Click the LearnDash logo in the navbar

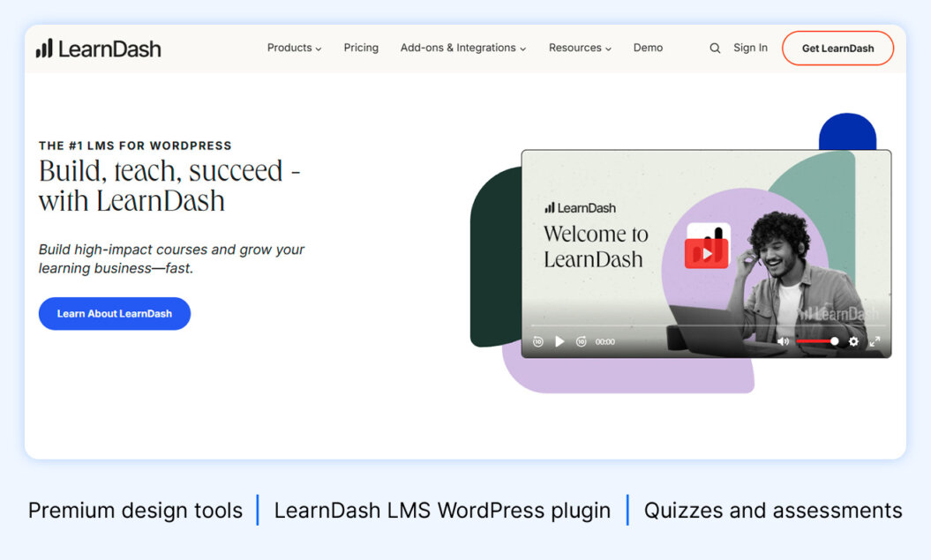(x=97, y=48)
